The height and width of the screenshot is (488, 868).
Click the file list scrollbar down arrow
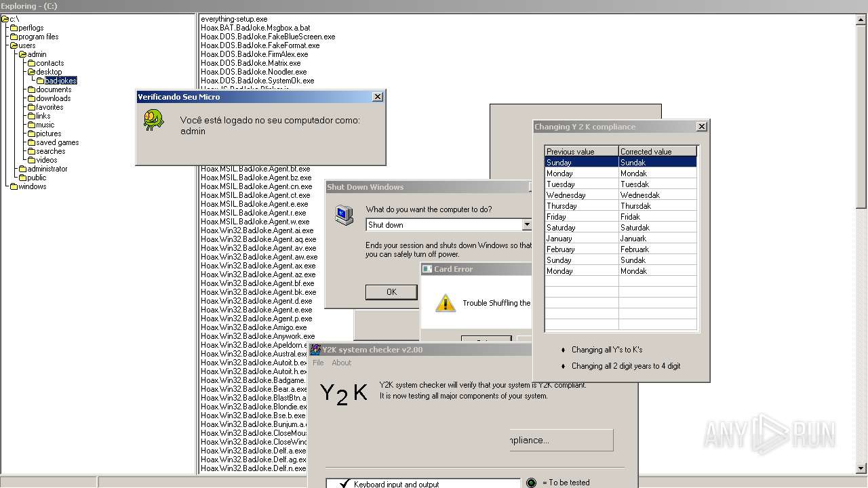pos(861,468)
